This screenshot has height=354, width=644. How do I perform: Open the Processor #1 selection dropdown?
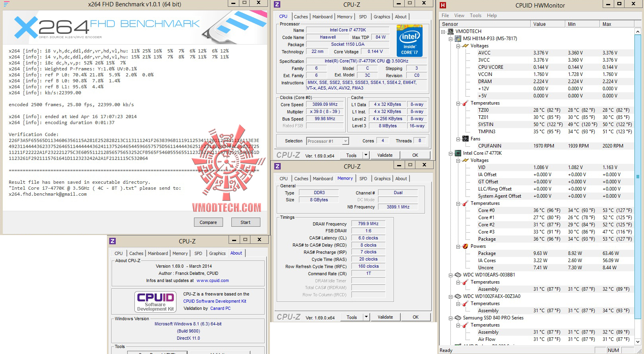coord(345,141)
